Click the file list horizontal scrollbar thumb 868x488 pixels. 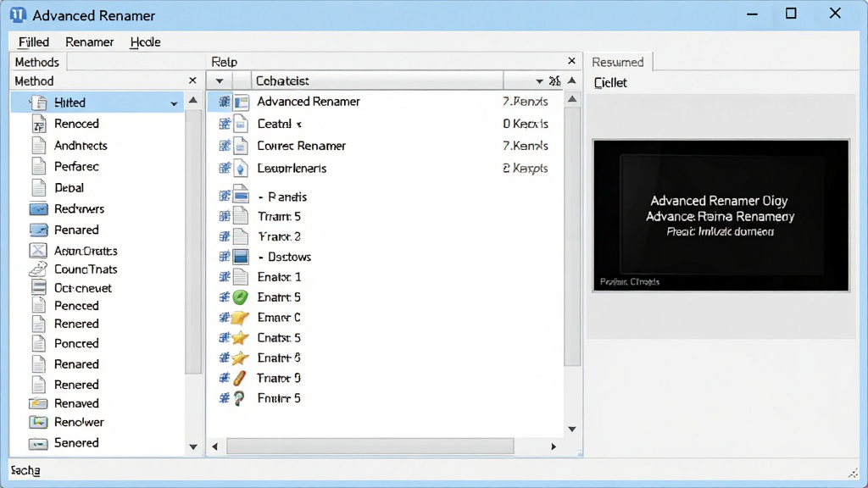click(370, 446)
